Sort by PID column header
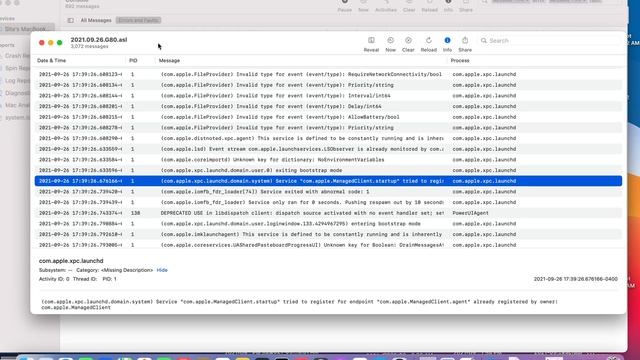The height and width of the screenshot is (360, 640). pos(133,60)
